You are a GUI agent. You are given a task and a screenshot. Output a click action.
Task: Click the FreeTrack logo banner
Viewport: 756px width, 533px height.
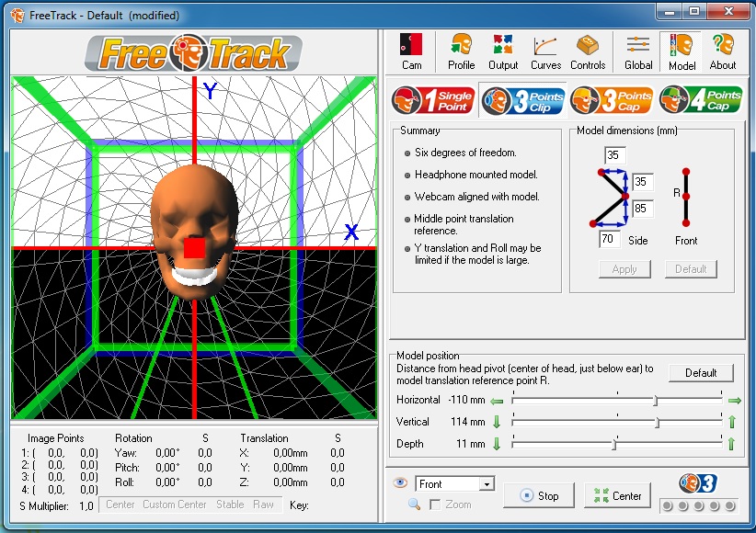(x=193, y=53)
